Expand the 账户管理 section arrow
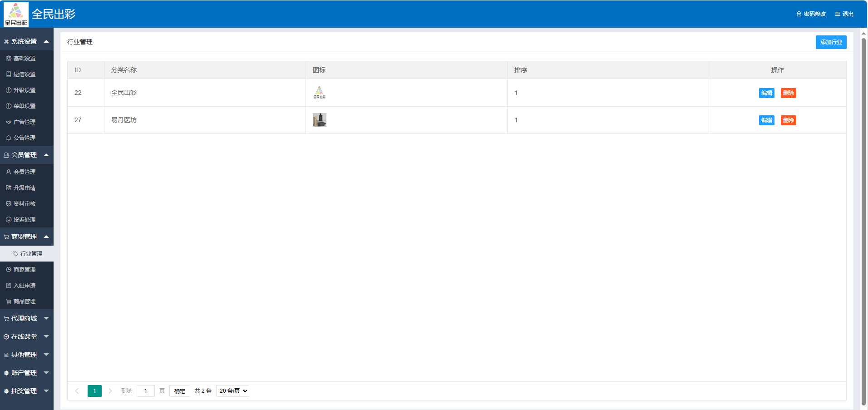The width and height of the screenshot is (868, 410). tap(46, 373)
